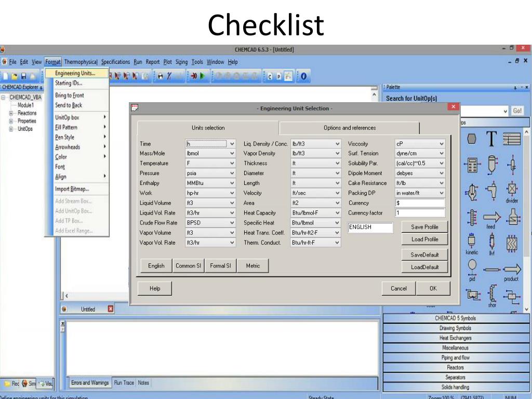Image resolution: width=532 pixels, height=399 pixels.
Task: Expand the UnitOps tree node
Action: 11,129
